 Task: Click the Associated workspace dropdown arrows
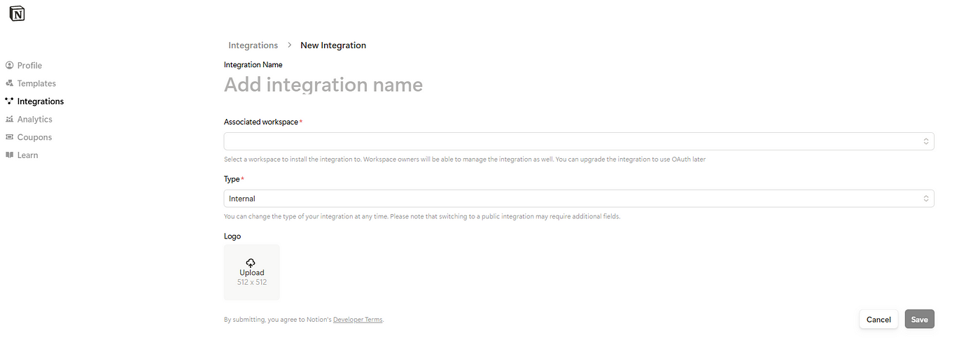pos(926,141)
